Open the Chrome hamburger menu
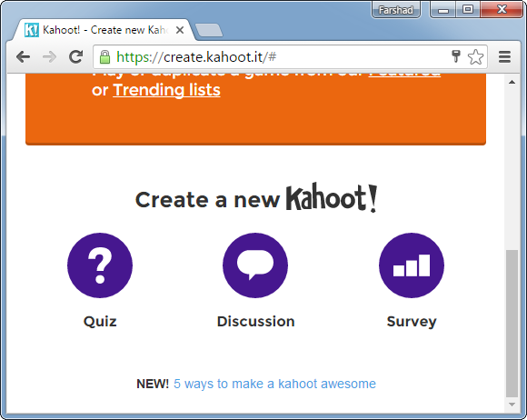 (x=504, y=57)
